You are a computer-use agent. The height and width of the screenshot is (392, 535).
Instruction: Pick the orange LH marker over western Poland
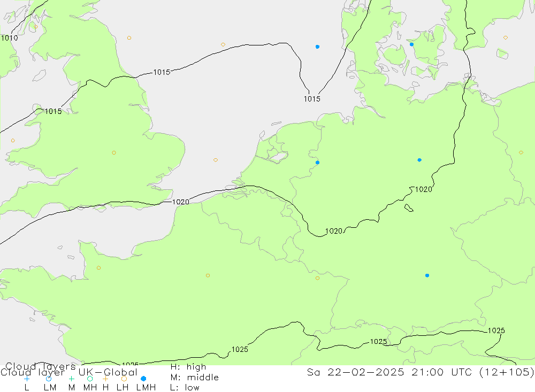[521, 152]
